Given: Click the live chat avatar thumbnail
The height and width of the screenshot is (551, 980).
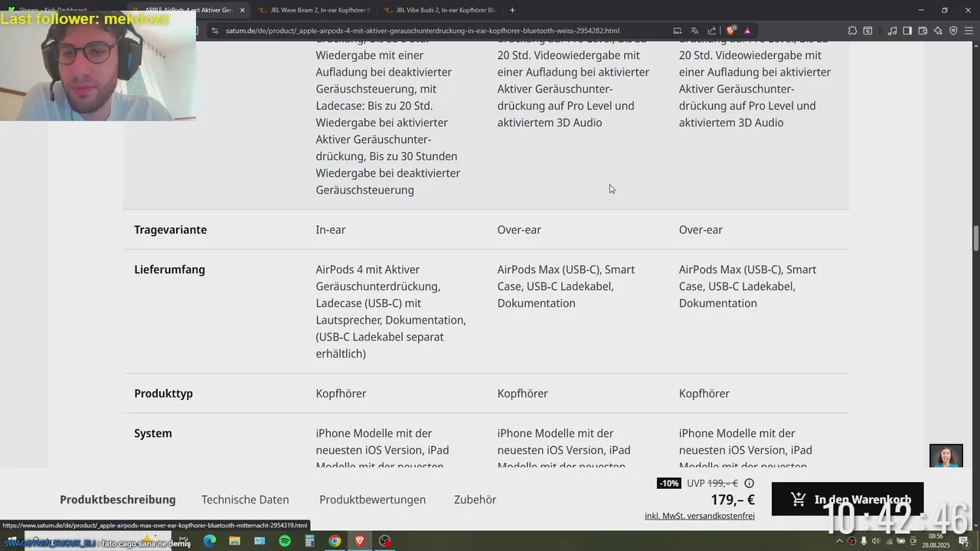Looking at the screenshot, I should click(946, 456).
